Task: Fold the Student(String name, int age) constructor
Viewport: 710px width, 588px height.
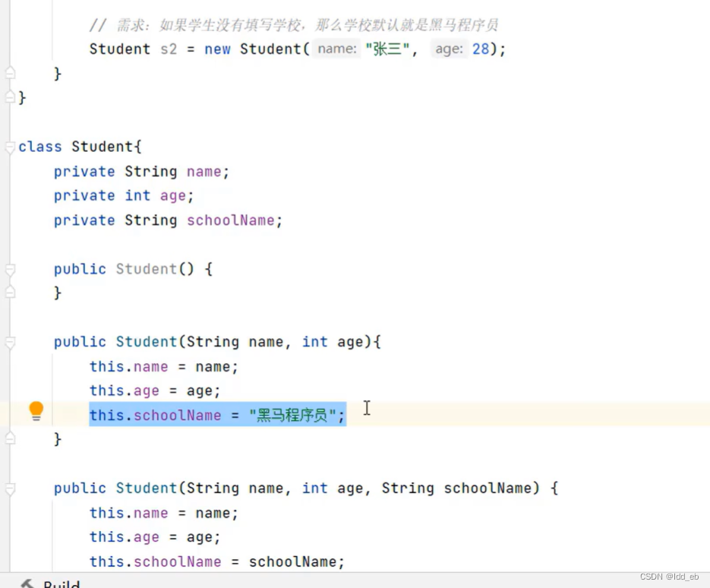Action: (x=10, y=343)
